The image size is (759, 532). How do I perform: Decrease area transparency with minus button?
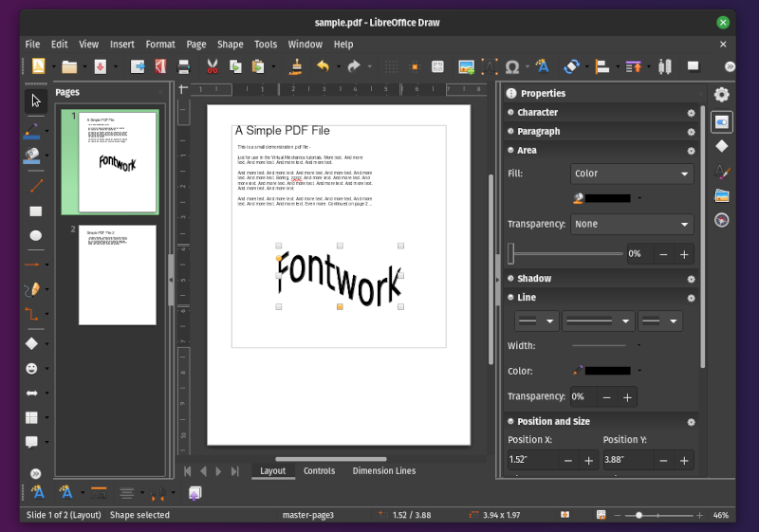click(663, 254)
